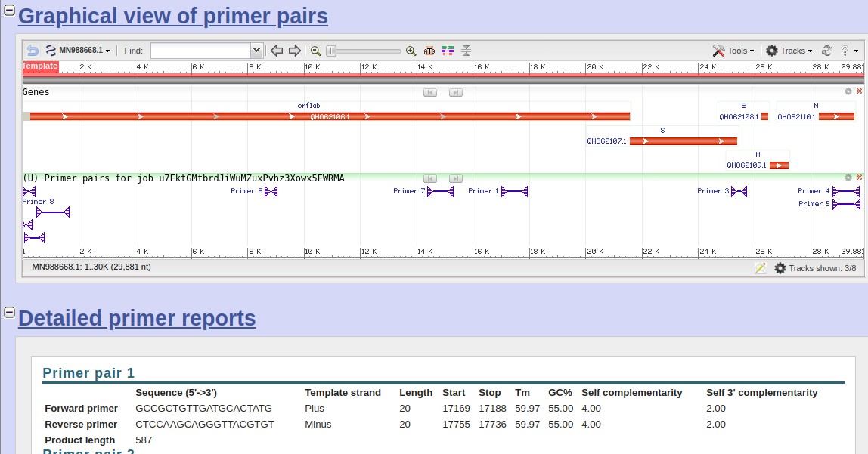Click the Primer 6 marker
Image resolution: width=868 pixels, height=454 pixels.
(x=271, y=191)
